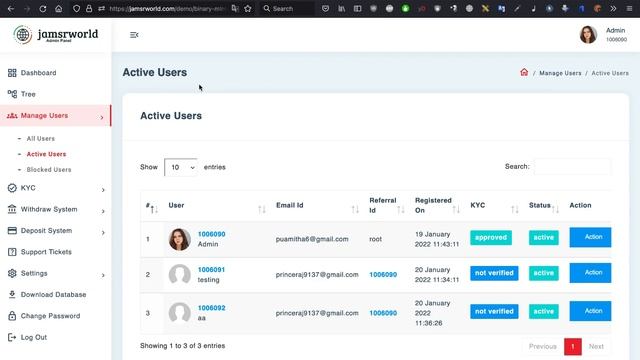Viewport: 640px width, 360px height.
Task: Click the Tree hierarchy icon
Action: [x=12, y=94]
